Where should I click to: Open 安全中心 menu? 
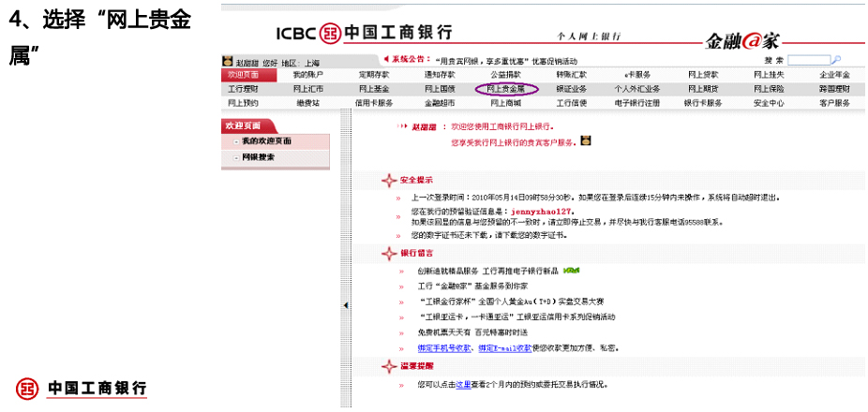769,103
